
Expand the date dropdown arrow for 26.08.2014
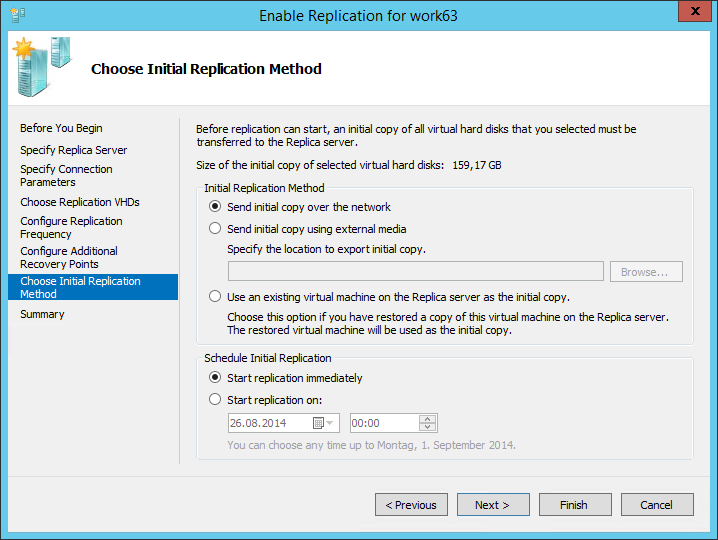[329, 423]
